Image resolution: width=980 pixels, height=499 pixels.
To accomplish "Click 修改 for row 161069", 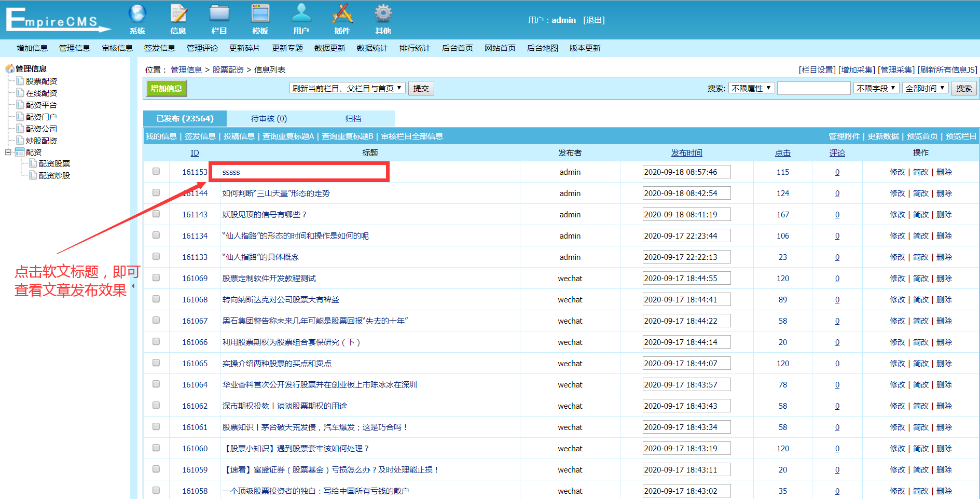I will 898,278.
